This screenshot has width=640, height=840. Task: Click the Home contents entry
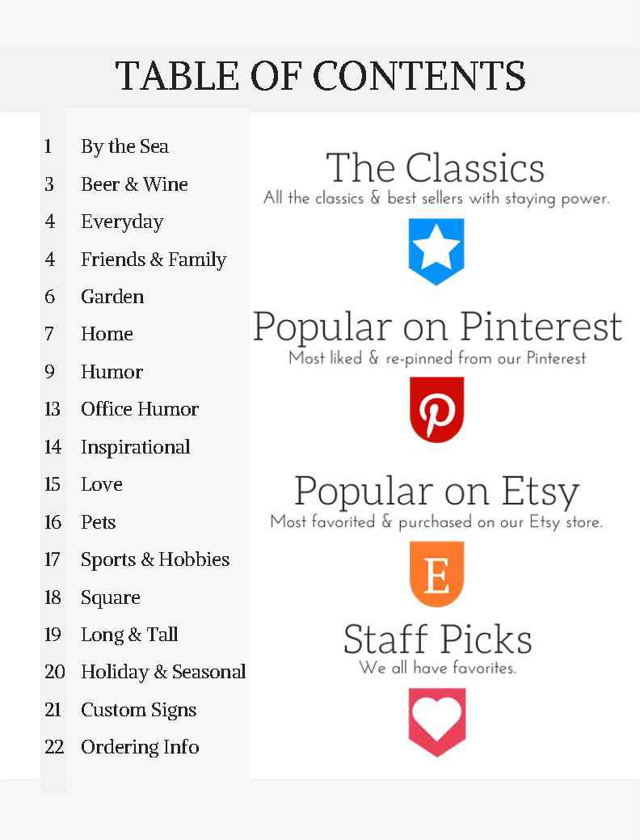(x=107, y=334)
